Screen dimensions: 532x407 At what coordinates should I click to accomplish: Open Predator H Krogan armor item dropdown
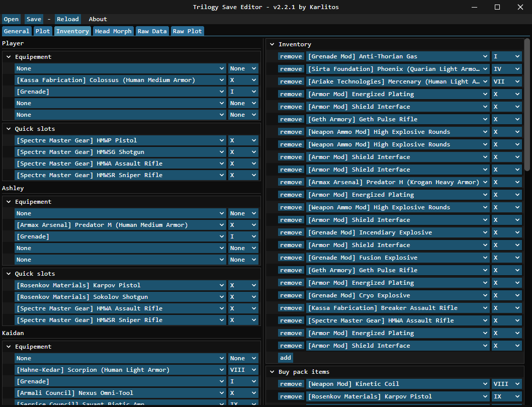pos(398,182)
